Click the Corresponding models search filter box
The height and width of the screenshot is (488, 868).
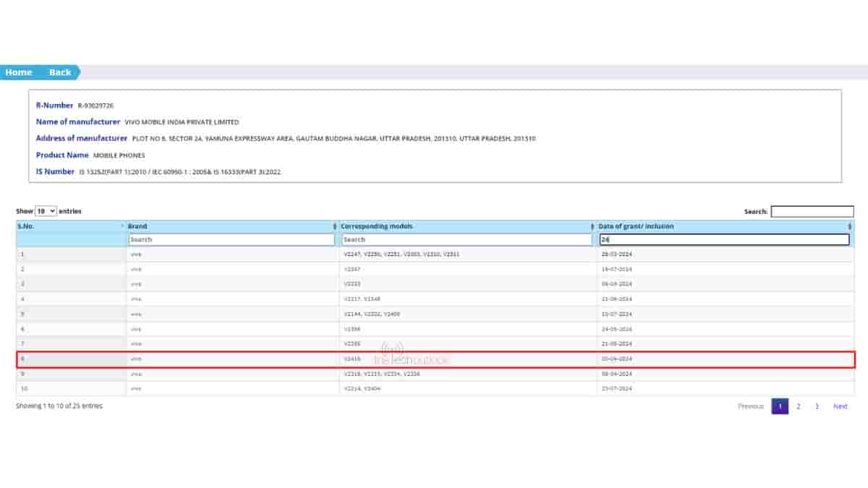467,239
